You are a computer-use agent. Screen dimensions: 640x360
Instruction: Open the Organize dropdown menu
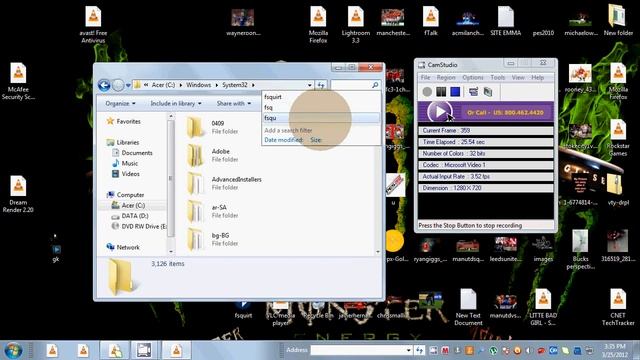click(x=120, y=103)
